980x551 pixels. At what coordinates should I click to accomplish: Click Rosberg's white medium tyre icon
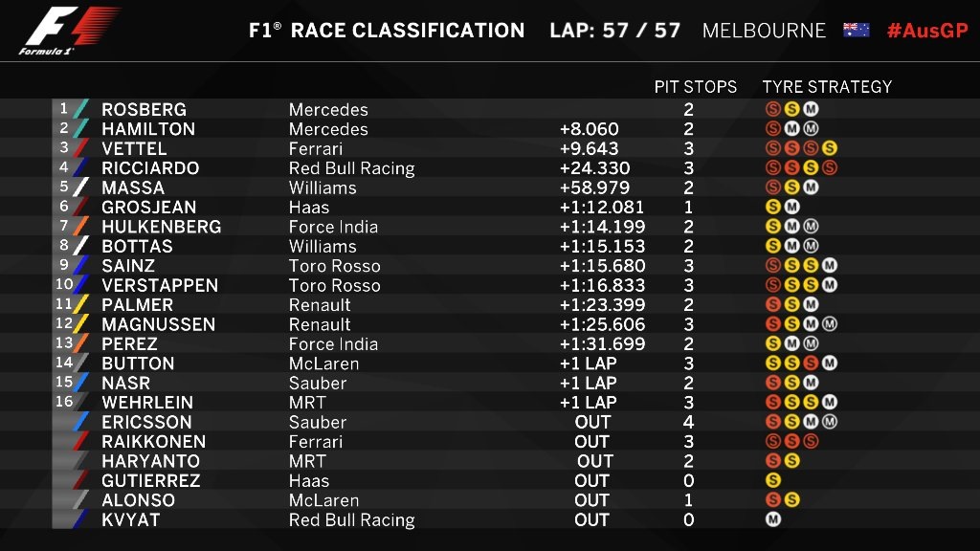click(811, 109)
